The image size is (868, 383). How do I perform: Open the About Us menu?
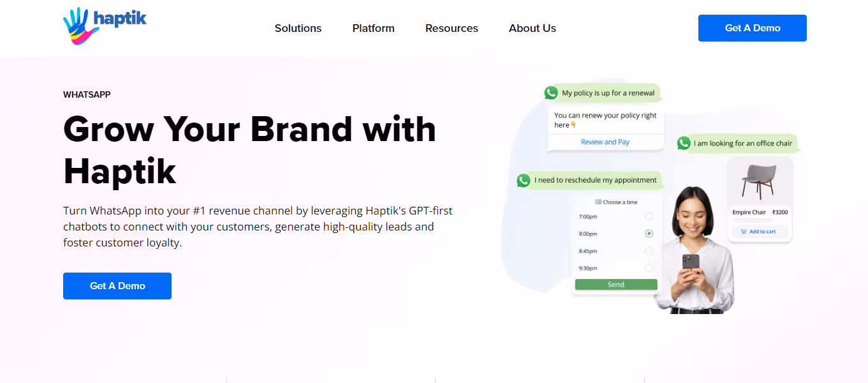(x=533, y=28)
